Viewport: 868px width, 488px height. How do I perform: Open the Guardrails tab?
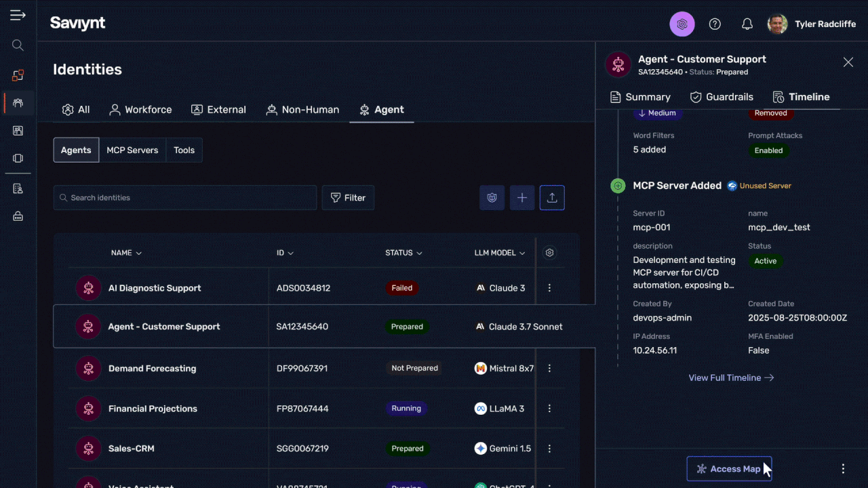[722, 97]
